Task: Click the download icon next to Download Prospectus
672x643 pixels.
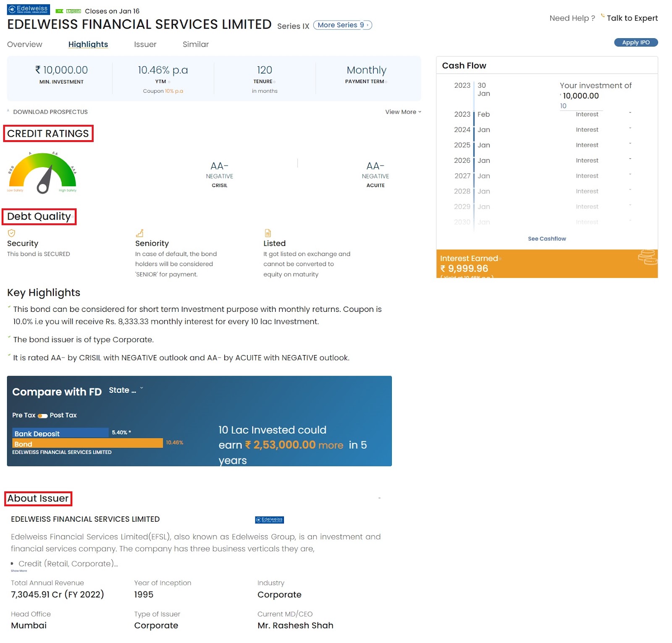Action: pyautogui.click(x=8, y=111)
